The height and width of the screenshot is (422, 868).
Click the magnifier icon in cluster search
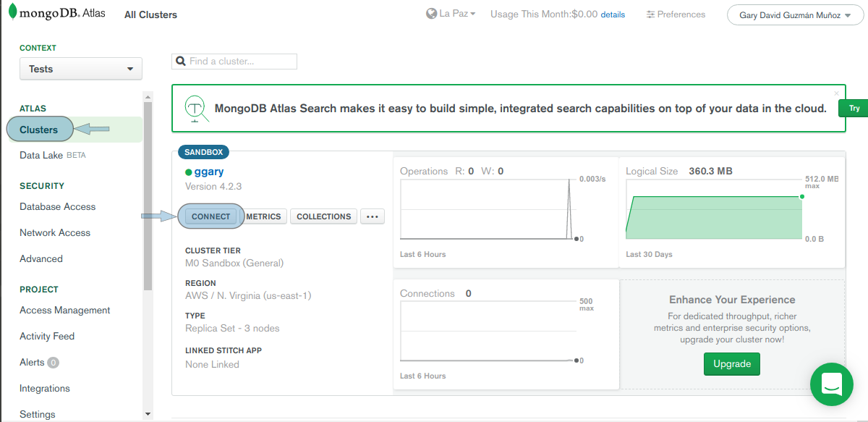[x=181, y=62]
